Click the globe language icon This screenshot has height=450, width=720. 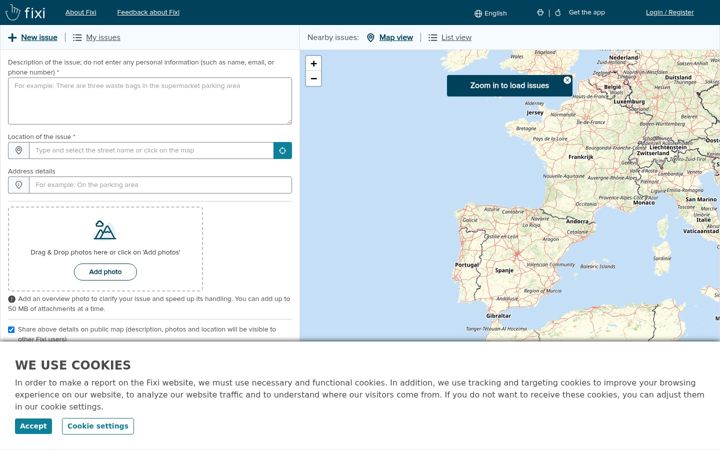478,13
